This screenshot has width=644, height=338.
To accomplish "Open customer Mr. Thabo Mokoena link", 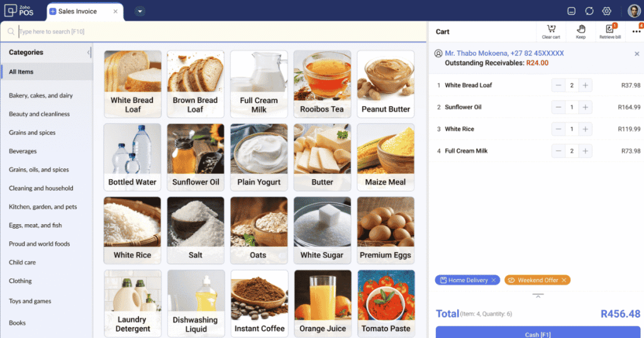I will pyautogui.click(x=504, y=53).
